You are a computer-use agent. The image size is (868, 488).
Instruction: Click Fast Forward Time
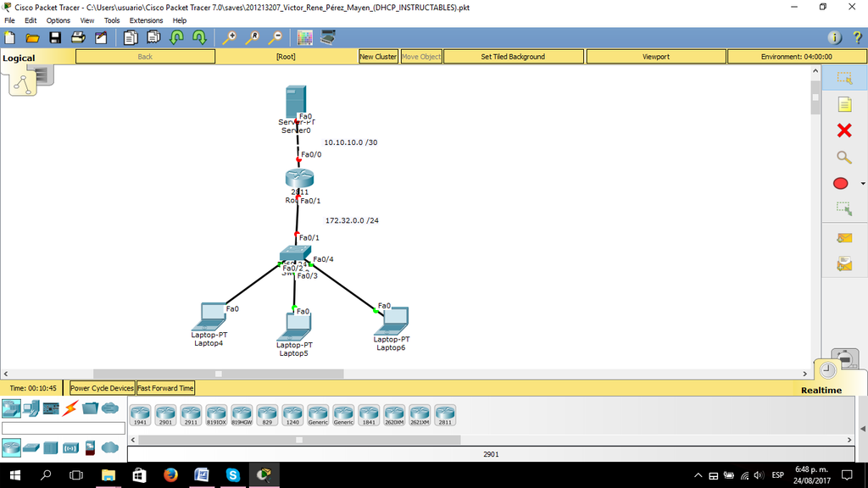pyautogui.click(x=165, y=388)
